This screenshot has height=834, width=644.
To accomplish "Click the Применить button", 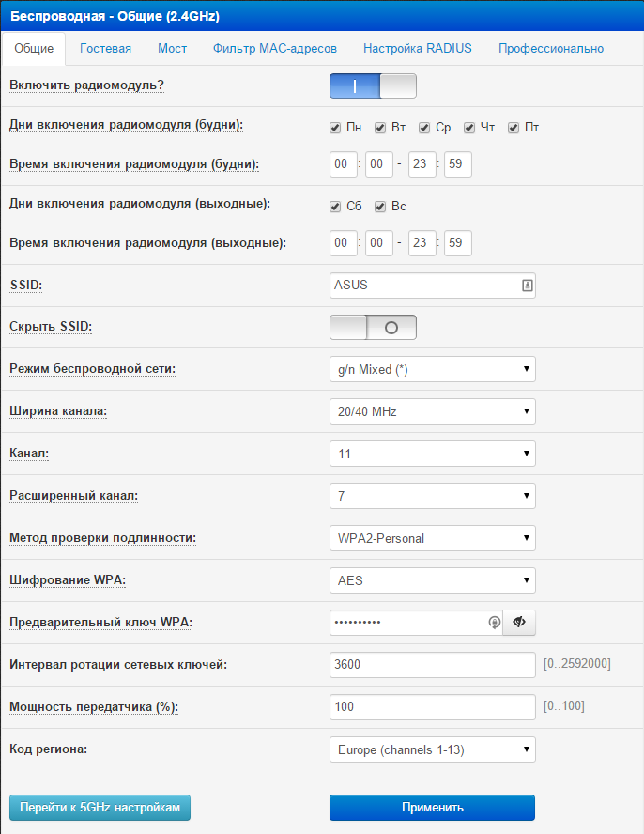I will pos(432,807).
